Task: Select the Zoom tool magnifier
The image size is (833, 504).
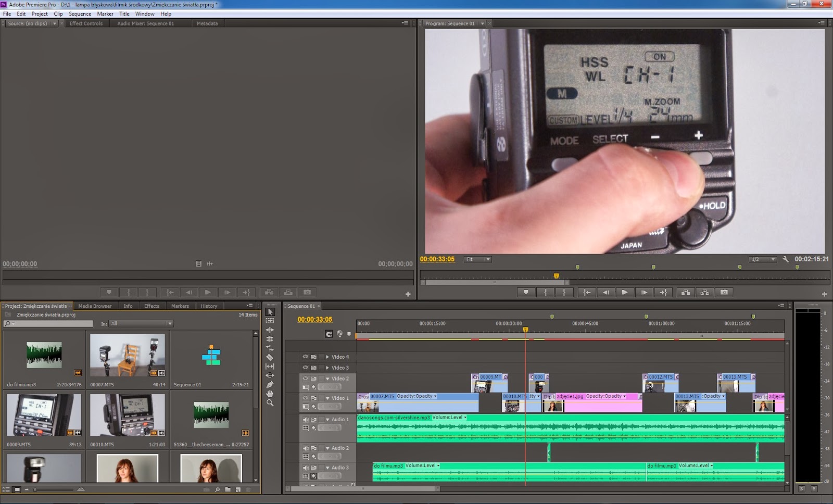Action: (x=270, y=403)
